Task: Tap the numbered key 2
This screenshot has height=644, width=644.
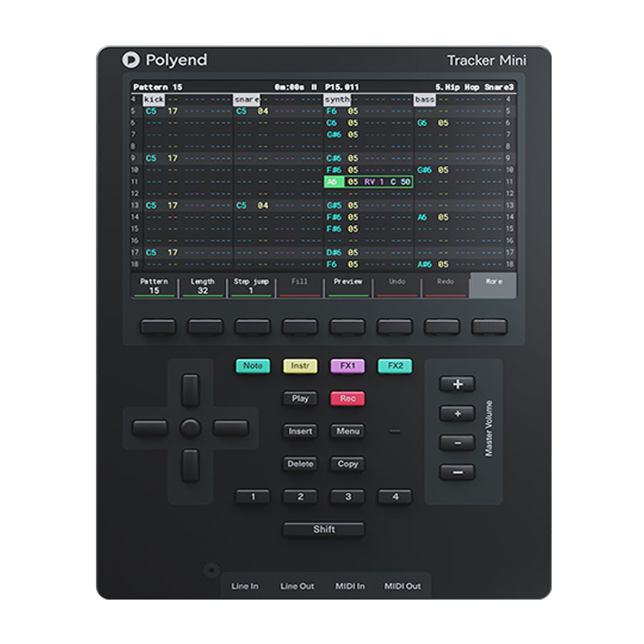Action: [x=301, y=497]
